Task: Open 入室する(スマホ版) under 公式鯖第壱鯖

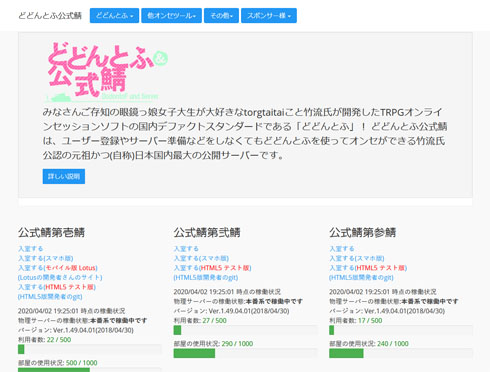Action: (x=46, y=258)
